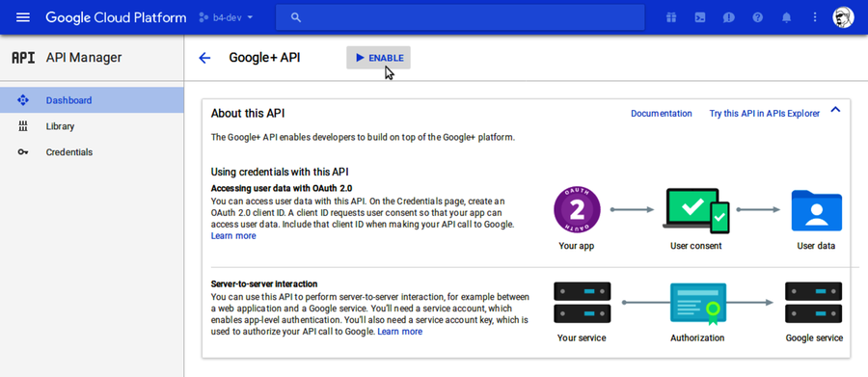
Task: Click the blue User data folder icon
Action: (817, 210)
